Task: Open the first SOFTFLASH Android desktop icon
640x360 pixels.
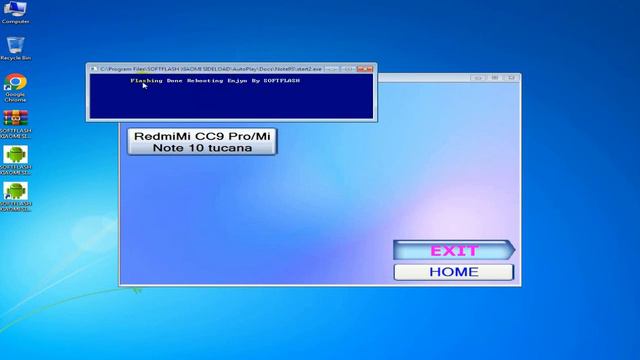Action: coord(16,160)
